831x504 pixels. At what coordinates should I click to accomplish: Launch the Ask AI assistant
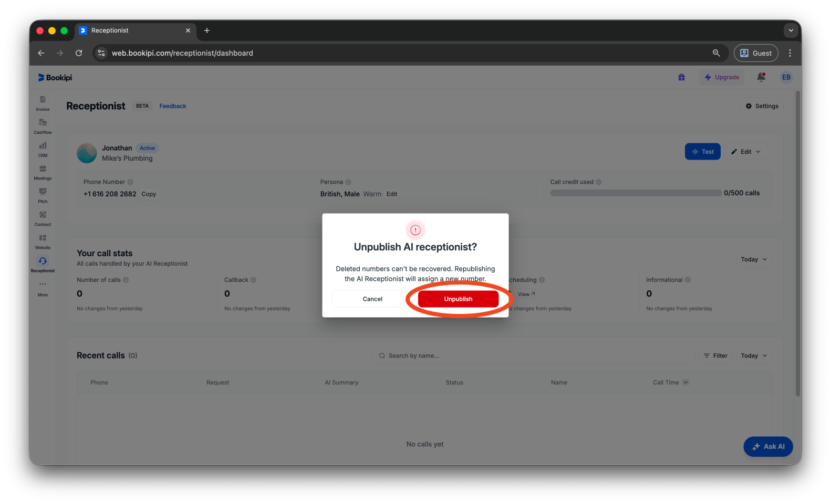tap(768, 447)
